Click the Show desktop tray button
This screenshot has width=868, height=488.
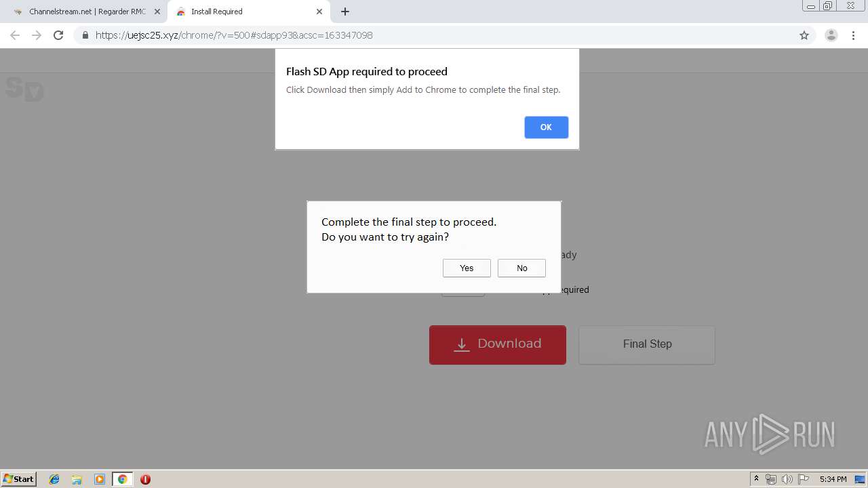[x=860, y=479]
